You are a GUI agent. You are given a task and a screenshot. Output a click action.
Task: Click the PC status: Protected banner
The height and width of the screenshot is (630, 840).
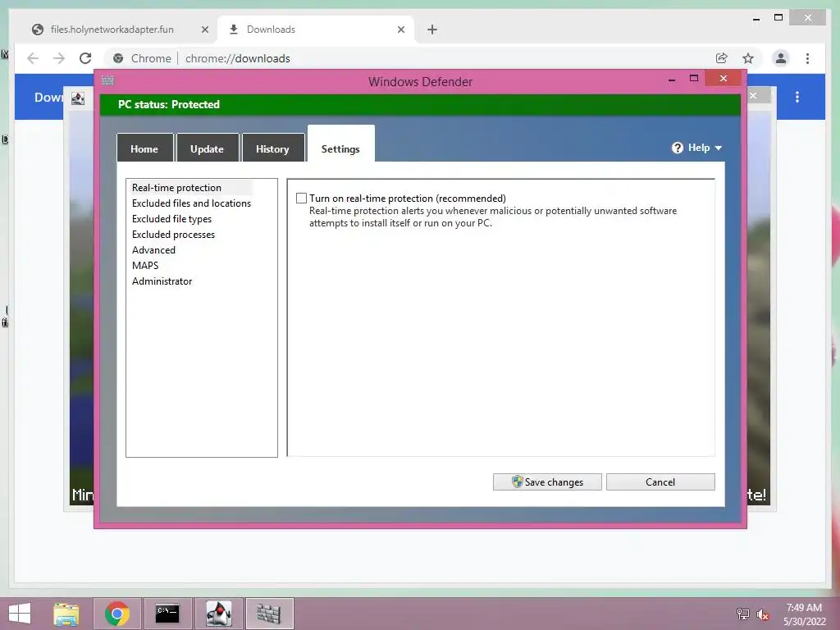420,104
